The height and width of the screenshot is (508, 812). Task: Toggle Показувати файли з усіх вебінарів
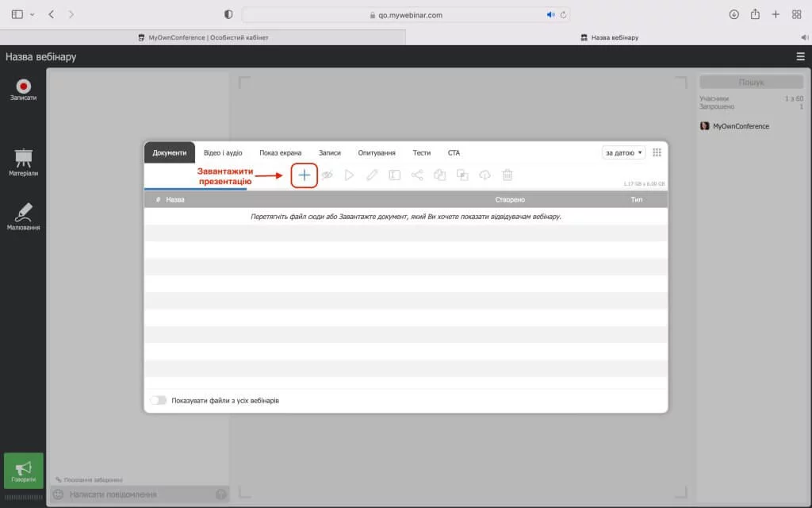[x=159, y=401]
